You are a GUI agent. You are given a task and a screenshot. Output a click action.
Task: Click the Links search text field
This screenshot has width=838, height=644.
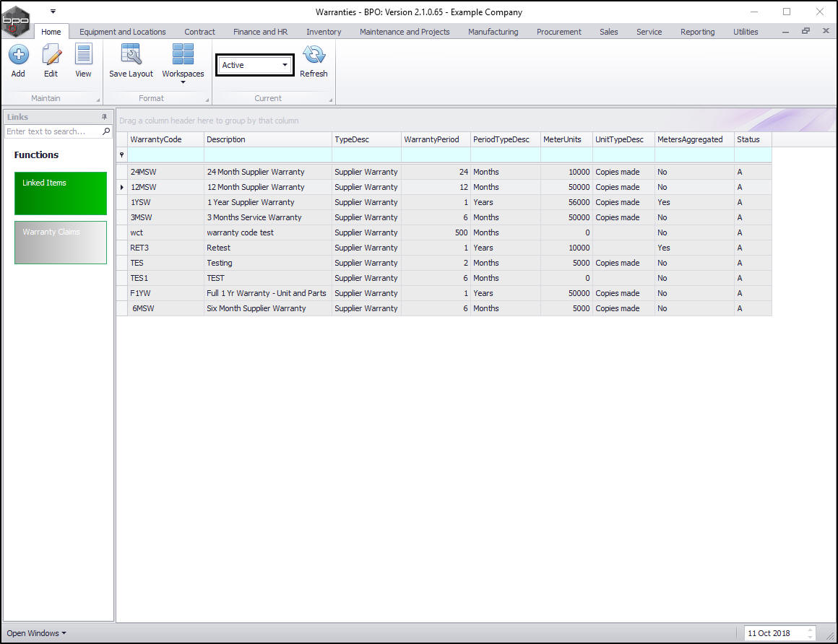tap(52, 131)
